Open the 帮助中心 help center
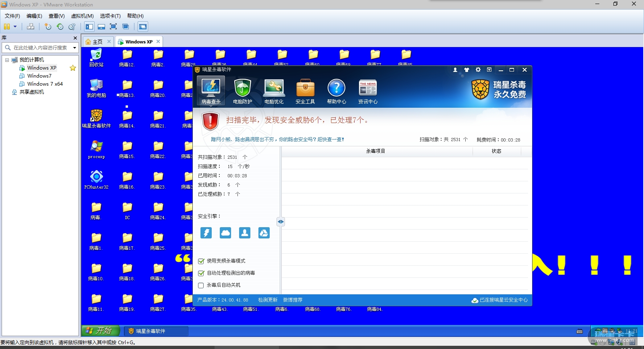The image size is (644, 349). point(336,91)
